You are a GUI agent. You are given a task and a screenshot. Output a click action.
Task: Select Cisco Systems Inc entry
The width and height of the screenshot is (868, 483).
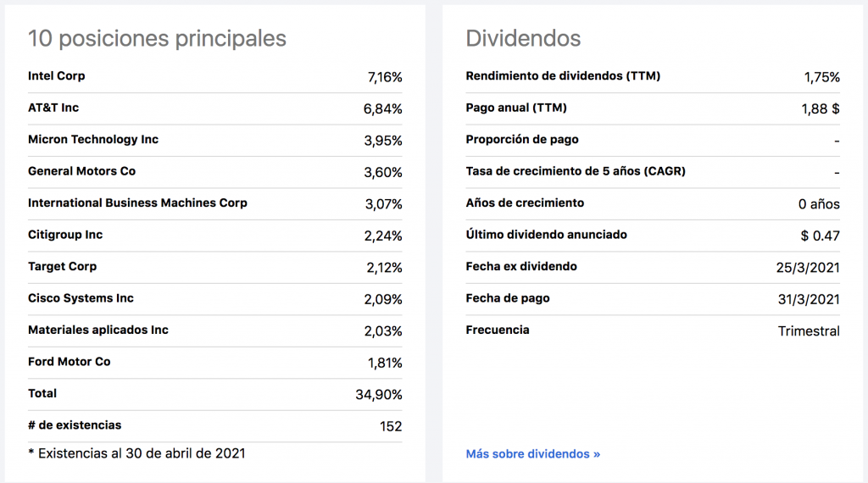tap(81, 298)
